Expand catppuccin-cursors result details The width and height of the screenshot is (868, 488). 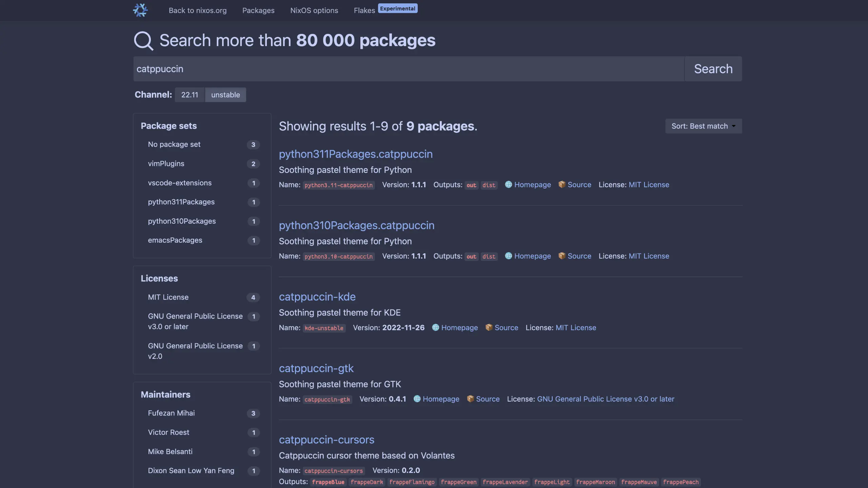click(327, 440)
